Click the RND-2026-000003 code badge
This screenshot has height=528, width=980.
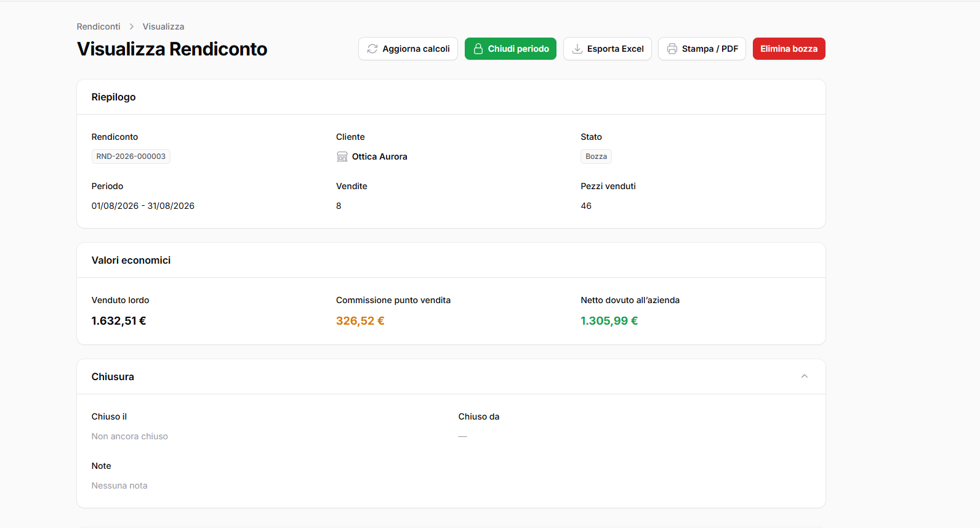[131, 156]
